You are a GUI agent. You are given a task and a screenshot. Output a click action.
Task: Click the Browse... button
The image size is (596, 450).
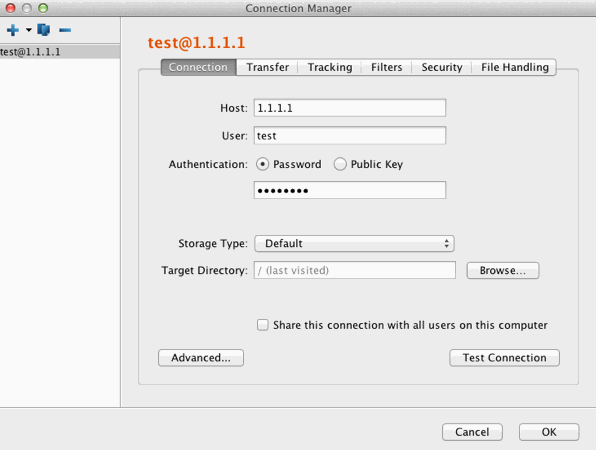502,270
